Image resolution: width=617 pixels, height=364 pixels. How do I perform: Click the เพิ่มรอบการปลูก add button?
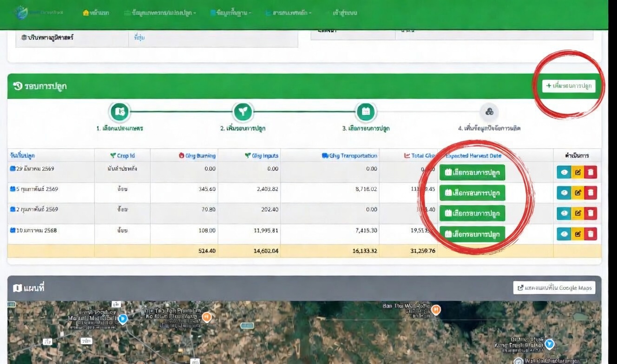click(x=569, y=86)
